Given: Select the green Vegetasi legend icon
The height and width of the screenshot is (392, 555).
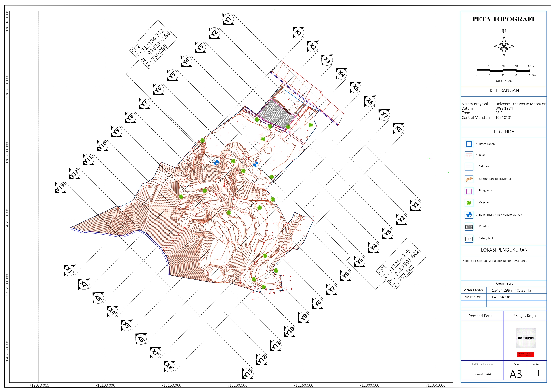Looking at the screenshot, I should pos(469,203).
